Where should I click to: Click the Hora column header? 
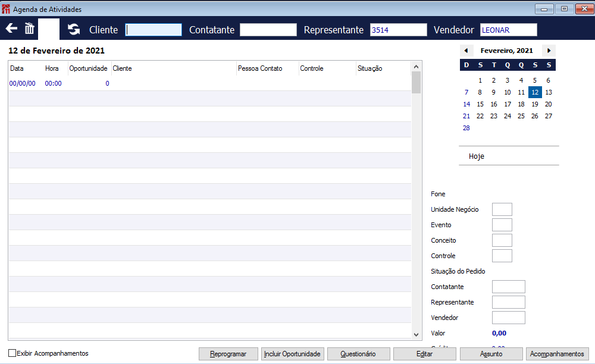click(x=52, y=68)
